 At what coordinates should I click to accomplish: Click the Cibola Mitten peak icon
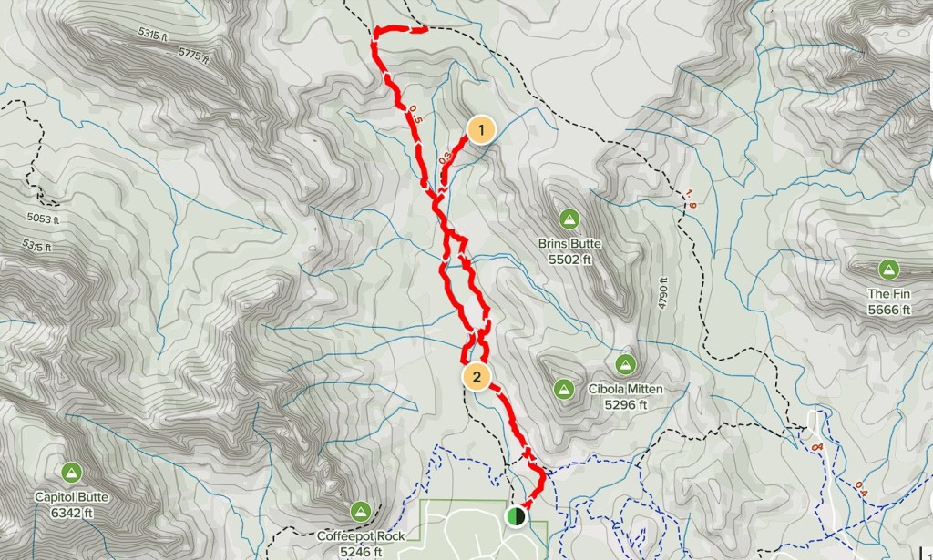tap(625, 364)
